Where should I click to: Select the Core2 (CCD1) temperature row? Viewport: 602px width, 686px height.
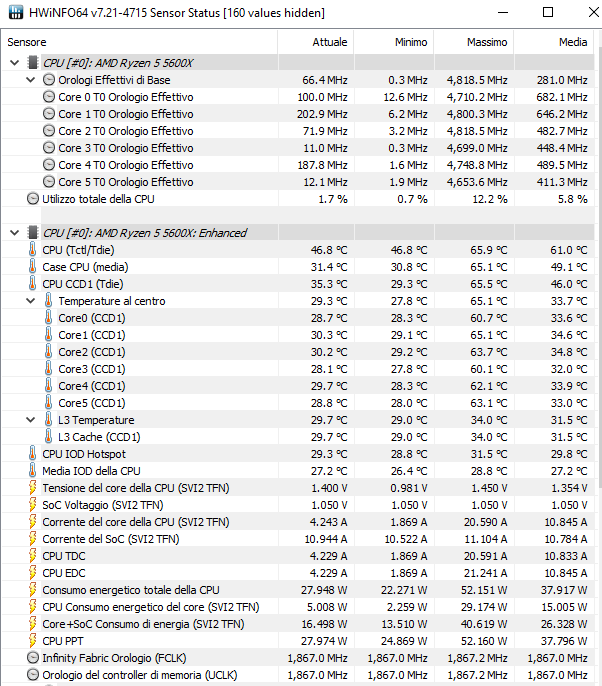point(298,352)
